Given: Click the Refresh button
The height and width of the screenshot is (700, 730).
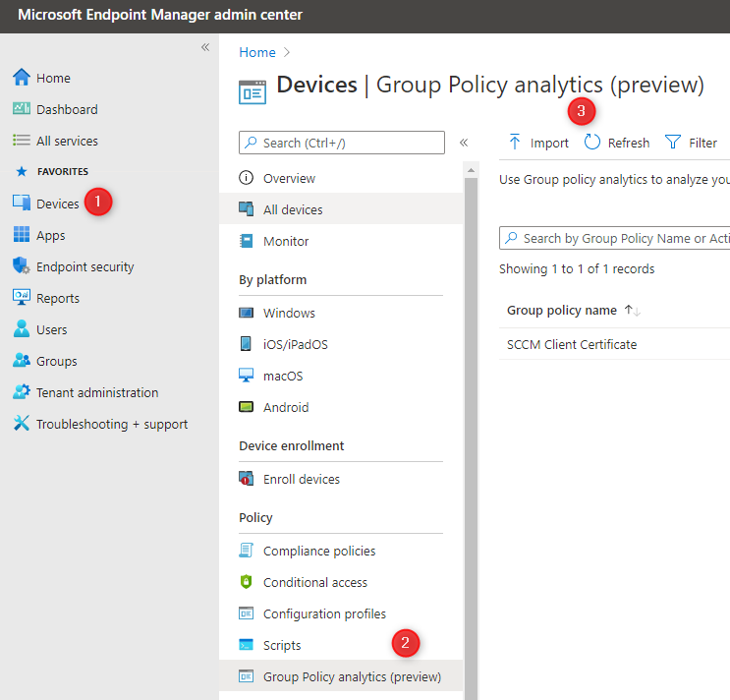Looking at the screenshot, I should click(617, 143).
